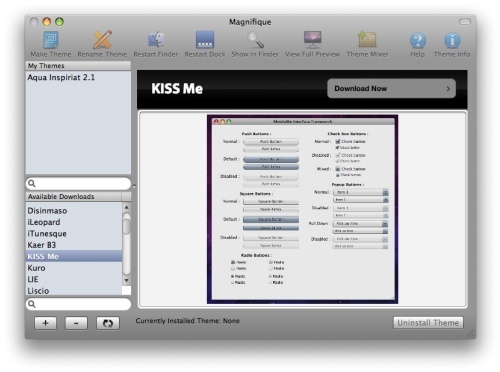Click the Uninstall Theme button

[x=428, y=323]
